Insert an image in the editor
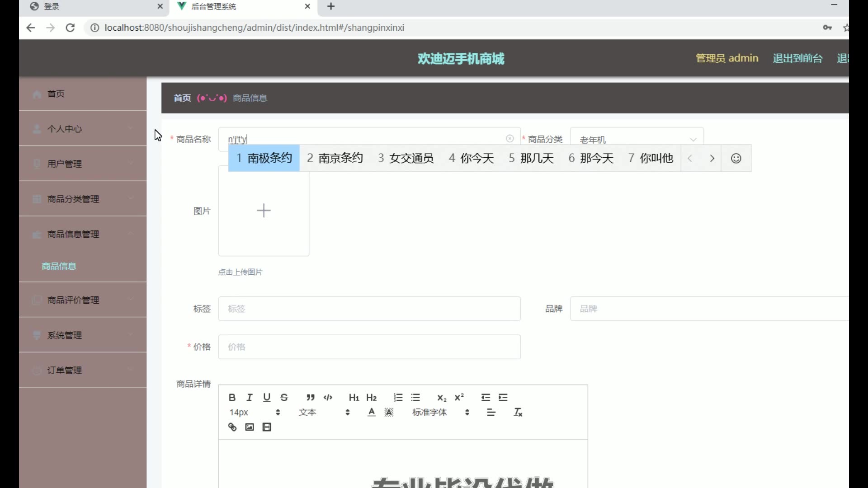 click(x=249, y=427)
